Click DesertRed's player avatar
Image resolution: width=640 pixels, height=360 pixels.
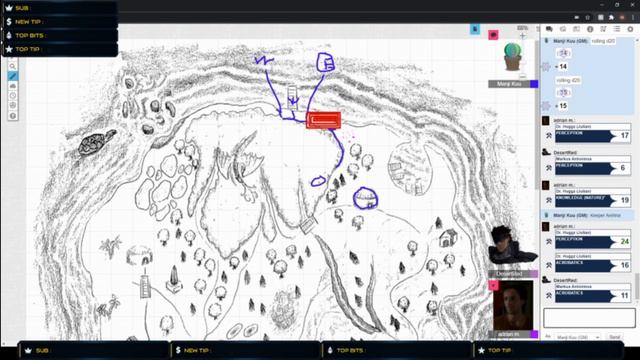pos(512,245)
